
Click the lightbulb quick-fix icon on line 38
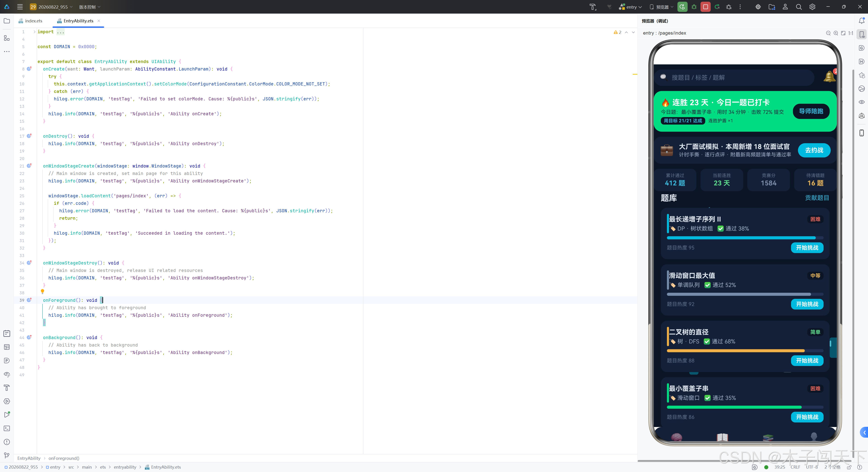tap(42, 291)
